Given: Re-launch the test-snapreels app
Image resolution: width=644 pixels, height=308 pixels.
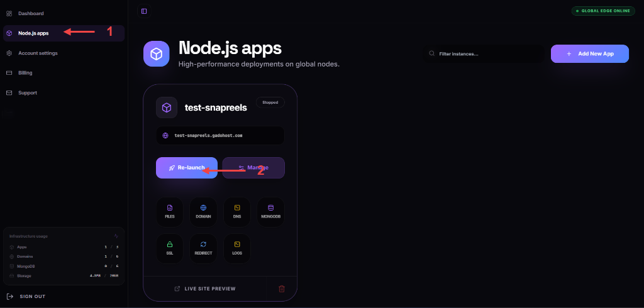Looking at the screenshot, I should pos(187,168).
